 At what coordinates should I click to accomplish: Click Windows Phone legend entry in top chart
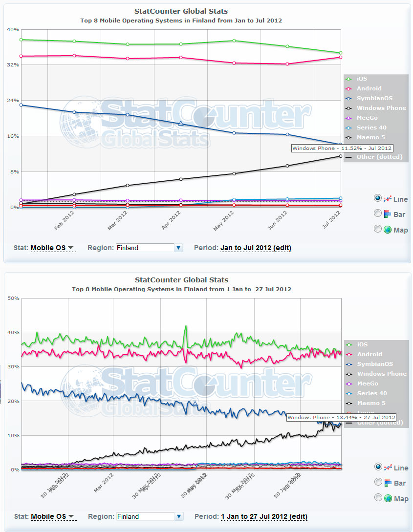(x=376, y=108)
